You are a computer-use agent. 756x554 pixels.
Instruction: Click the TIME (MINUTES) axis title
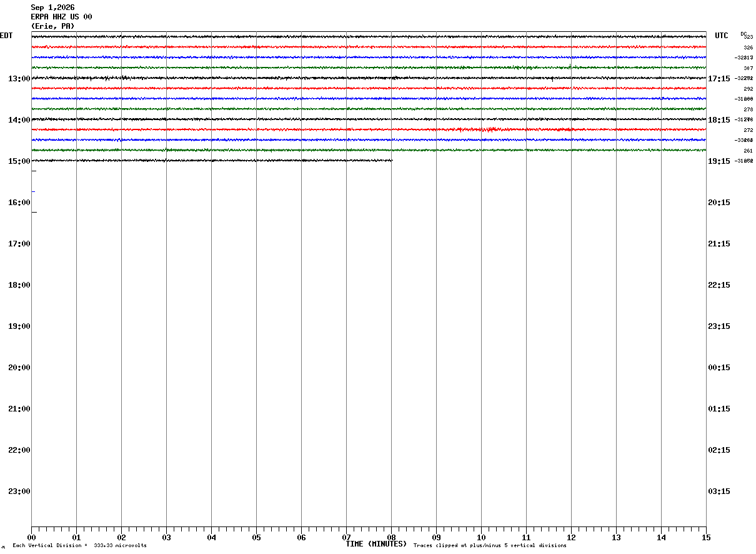376,544
